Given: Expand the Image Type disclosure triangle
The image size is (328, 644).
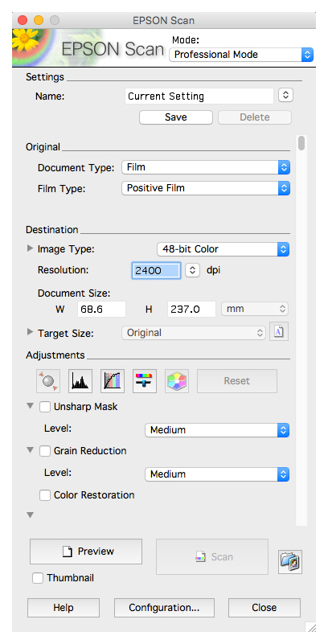Looking at the screenshot, I should tap(30, 248).
